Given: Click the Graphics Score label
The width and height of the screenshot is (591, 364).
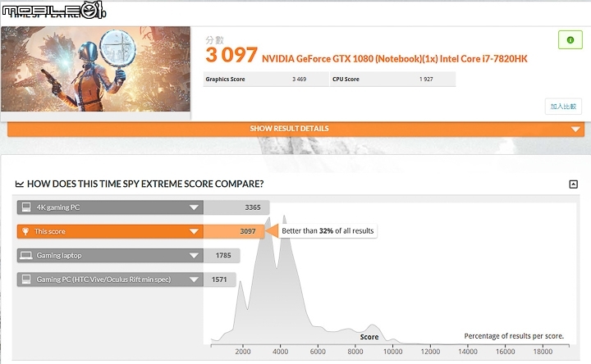Looking at the screenshot, I should click(225, 79).
